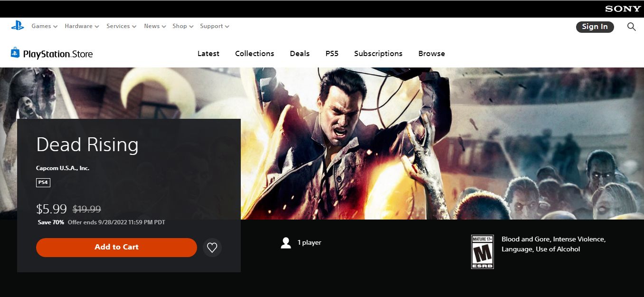Click the PS4 platform tag

[x=43, y=182]
